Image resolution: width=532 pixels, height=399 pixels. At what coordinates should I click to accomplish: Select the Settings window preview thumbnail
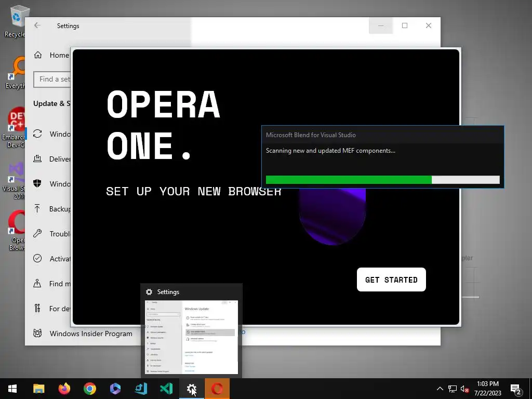pyautogui.click(x=191, y=337)
